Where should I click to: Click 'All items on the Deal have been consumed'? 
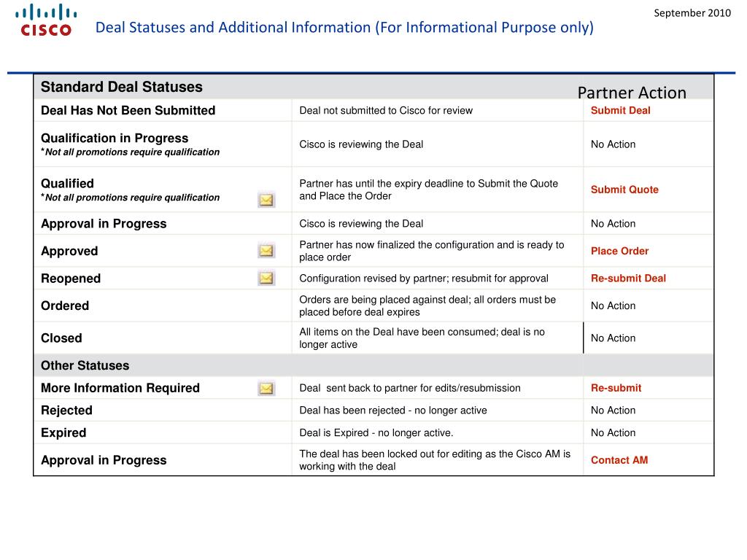coord(422,338)
